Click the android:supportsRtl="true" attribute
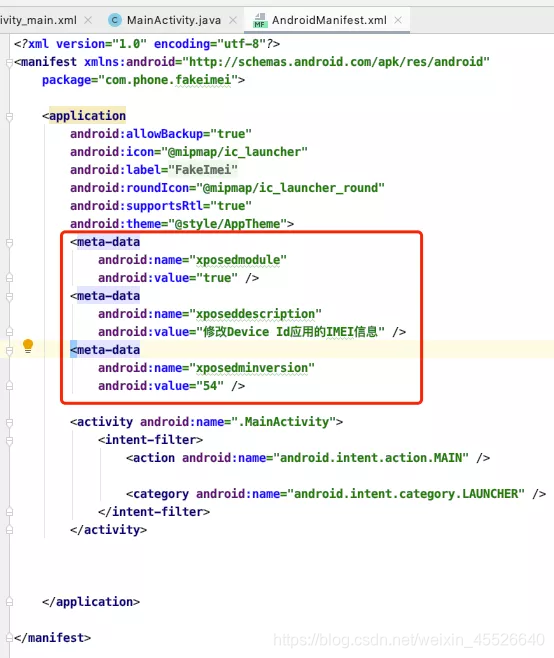Viewport: 554px width, 658px height. tap(161, 206)
